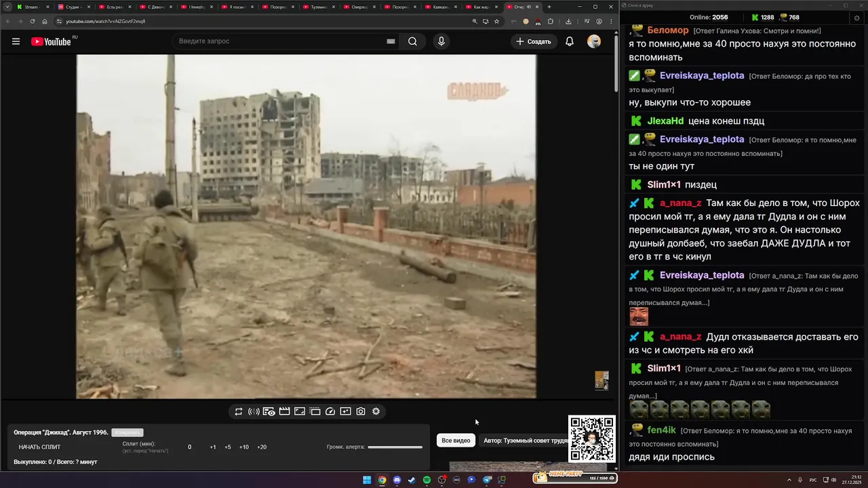Open YouTube notifications bell
Screen dimensions: 868x488
(570, 41)
